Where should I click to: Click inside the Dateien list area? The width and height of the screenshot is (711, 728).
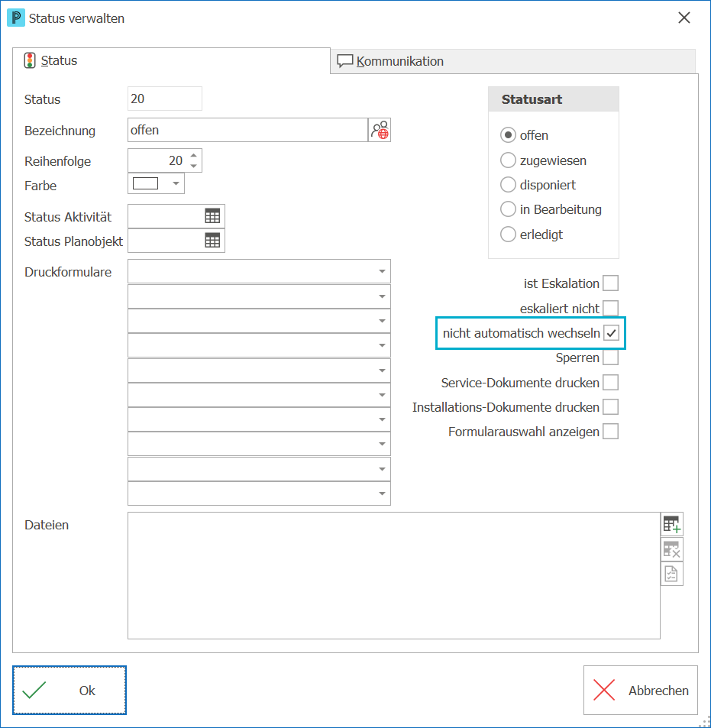[394, 576]
